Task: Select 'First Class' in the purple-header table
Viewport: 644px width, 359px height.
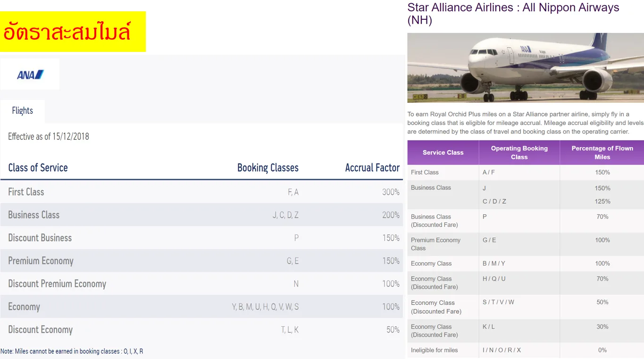Action: coord(425,173)
